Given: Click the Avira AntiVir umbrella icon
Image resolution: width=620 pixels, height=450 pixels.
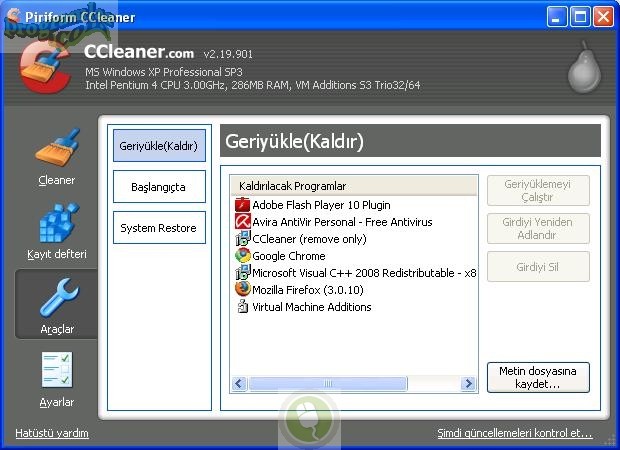Looking at the screenshot, I should 242,221.
